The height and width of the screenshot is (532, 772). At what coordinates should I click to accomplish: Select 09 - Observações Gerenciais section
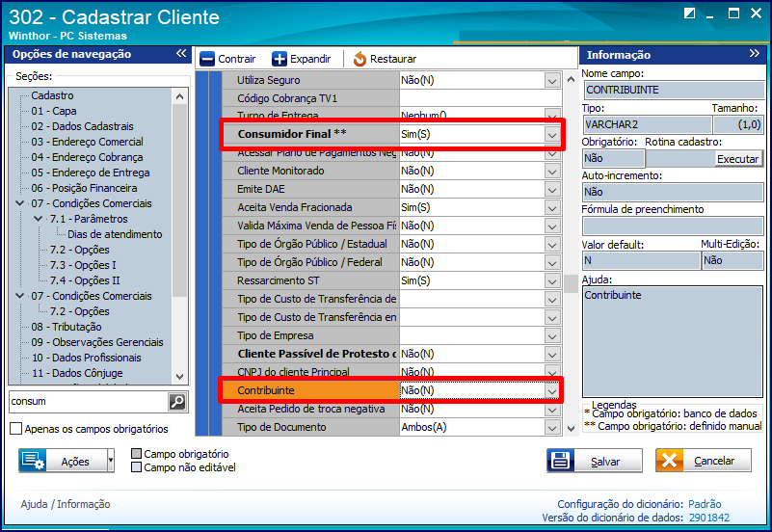[x=97, y=342]
